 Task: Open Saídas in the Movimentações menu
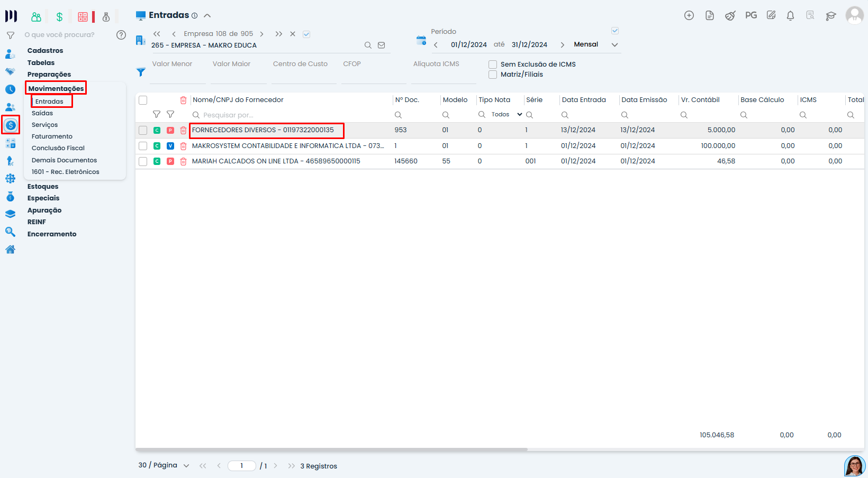click(x=42, y=113)
